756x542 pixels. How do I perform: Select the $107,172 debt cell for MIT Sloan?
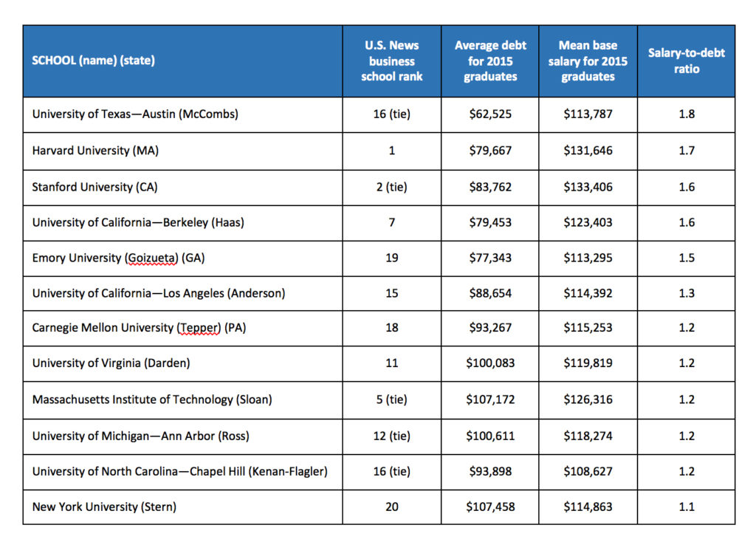point(490,399)
